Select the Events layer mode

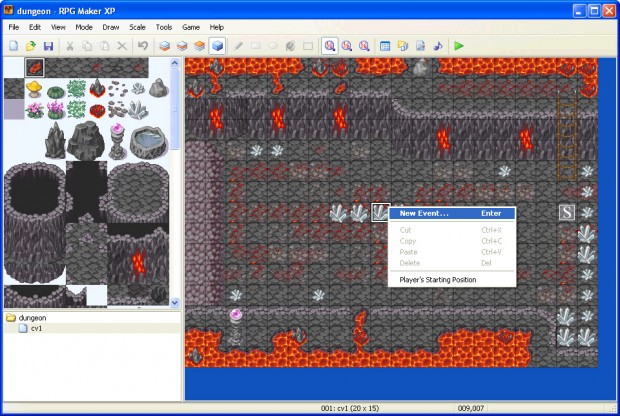217,46
